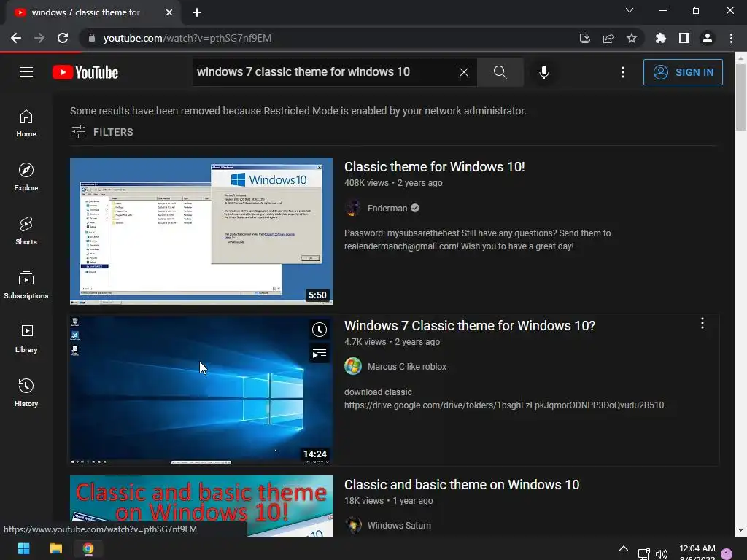The image size is (747, 560).
Task: Go back with browser back arrow
Action: coord(16,38)
